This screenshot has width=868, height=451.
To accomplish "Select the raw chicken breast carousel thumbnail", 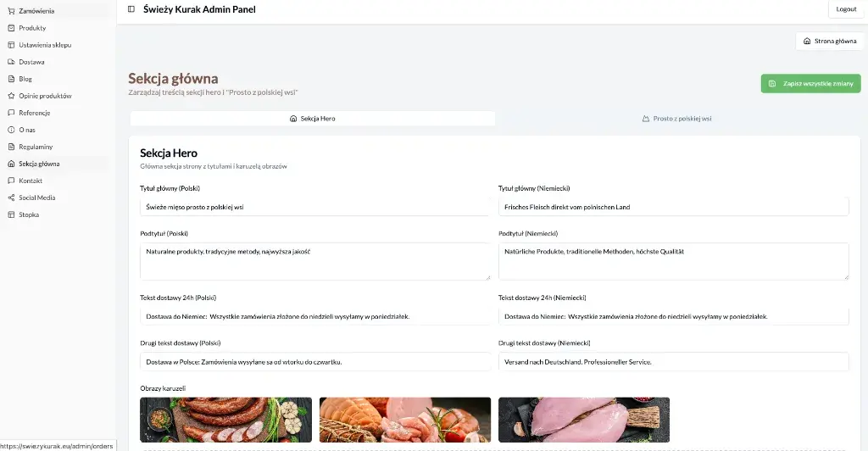I will (584, 420).
